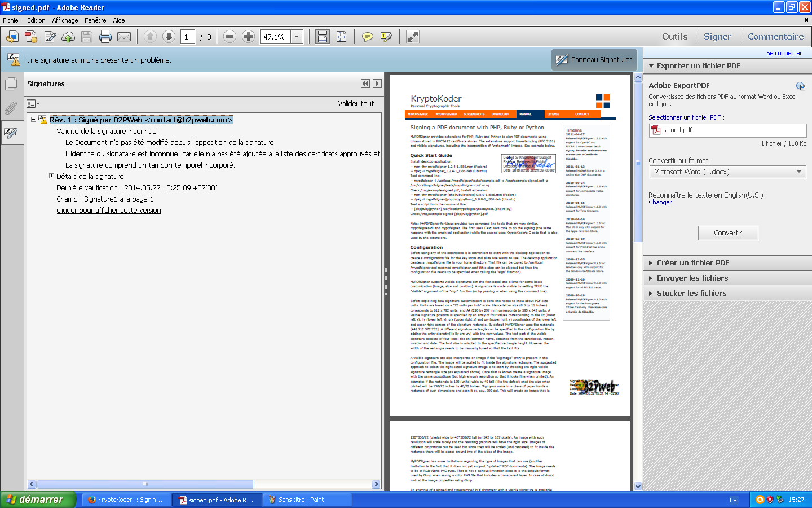Open the attachments paperclip panel

tap(11, 108)
